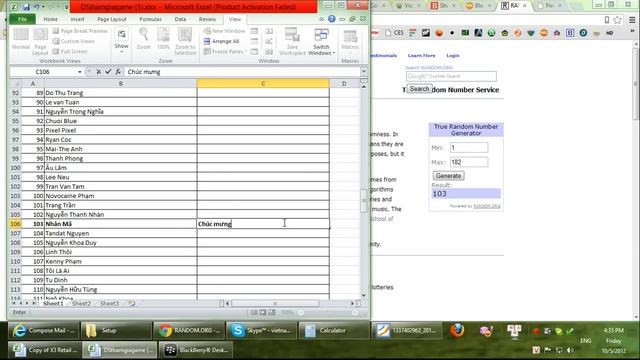The image size is (640, 360).
Task: Open Calculator from the taskbar
Action: [333, 331]
